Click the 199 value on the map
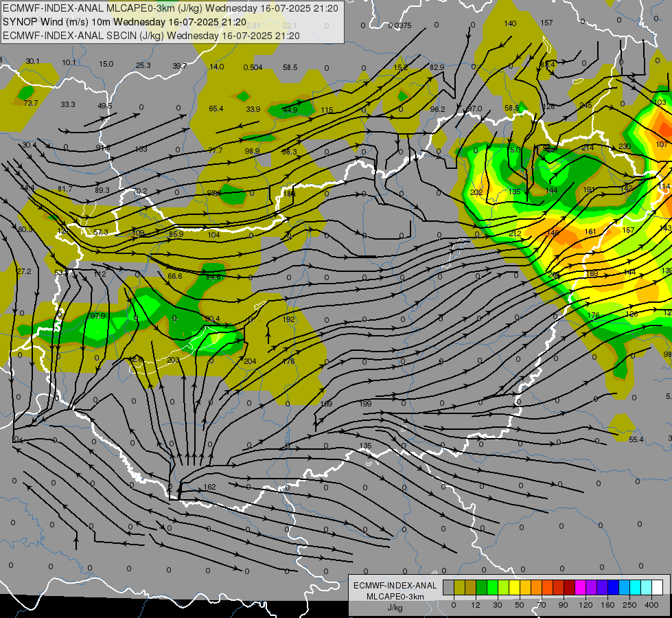The width and height of the screenshot is (672, 618). (x=366, y=403)
